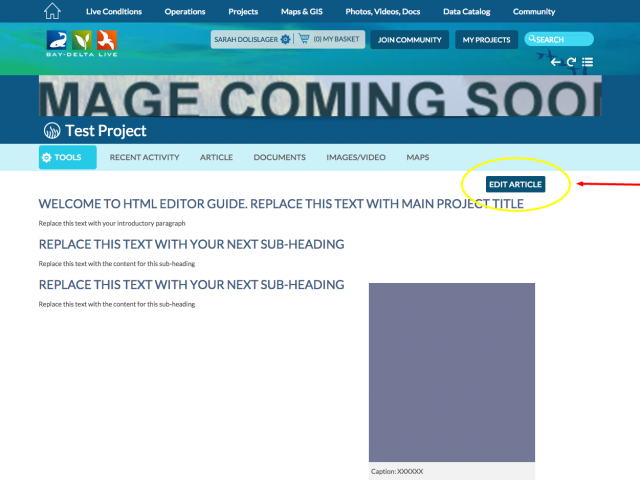
Task: Click the Bay-Delta Live logo text
Action: pyautogui.click(x=82, y=54)
